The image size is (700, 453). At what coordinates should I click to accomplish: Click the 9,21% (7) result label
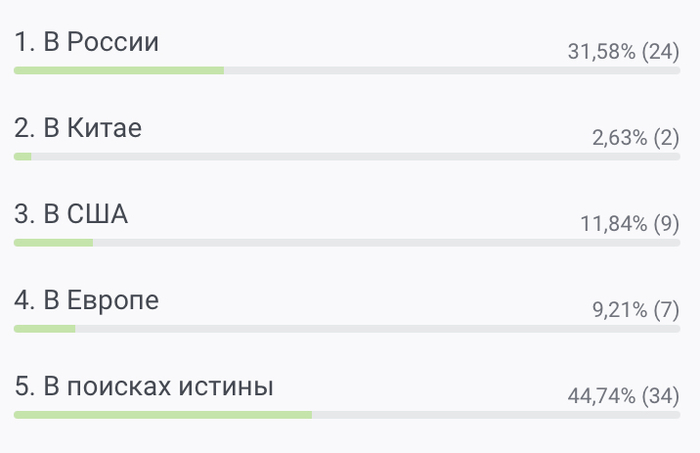(636, 310)
